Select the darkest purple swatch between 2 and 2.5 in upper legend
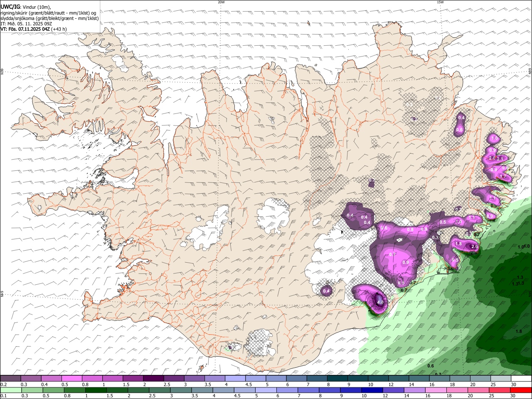The image size is (532, 399). coord(153,378)
